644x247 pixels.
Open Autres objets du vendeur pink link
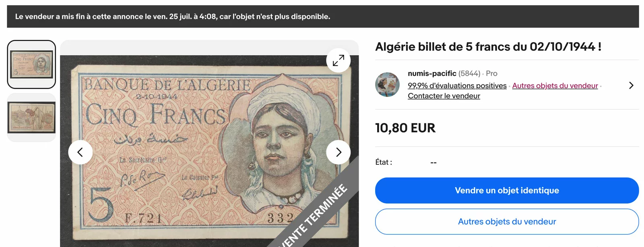(555, 85)
